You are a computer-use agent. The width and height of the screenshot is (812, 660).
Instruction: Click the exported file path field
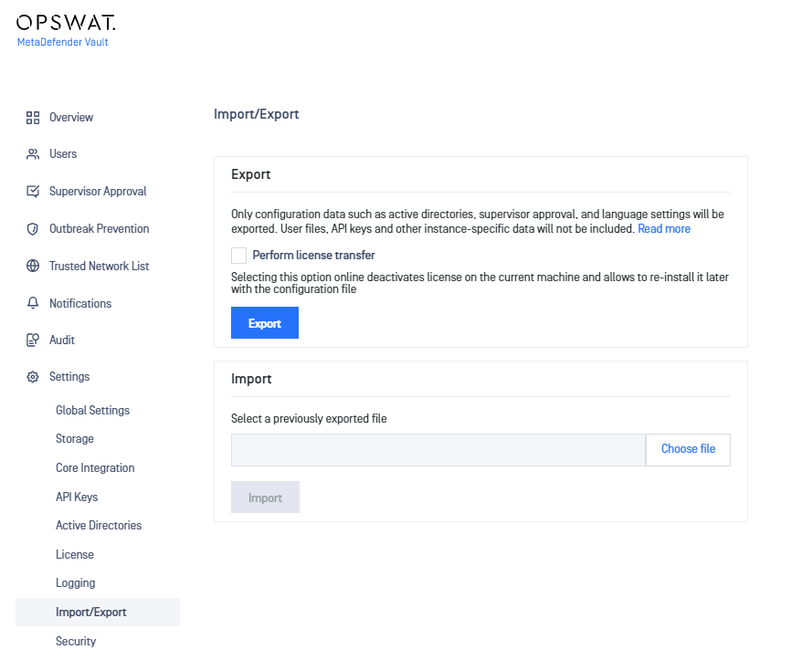pyautogui.click(x=438, y=450)
